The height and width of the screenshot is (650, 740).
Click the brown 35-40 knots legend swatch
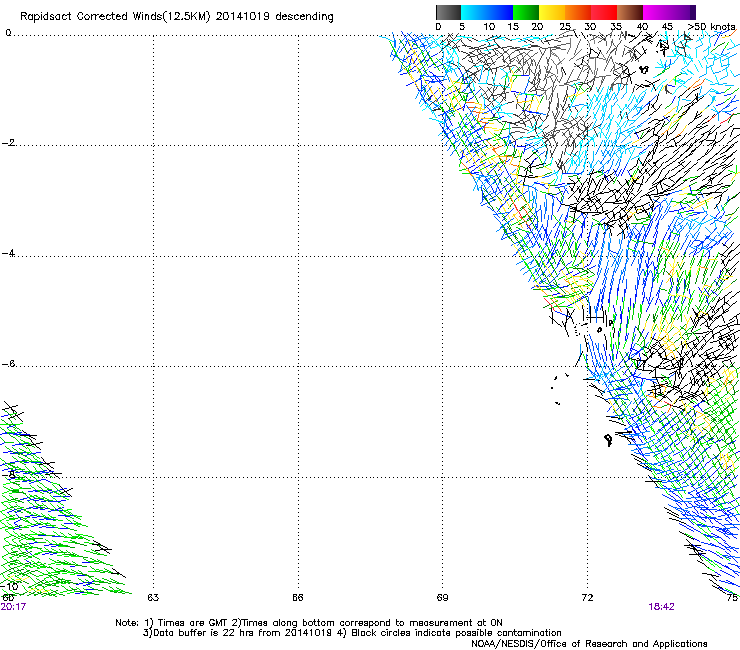(x=630, y=12)
